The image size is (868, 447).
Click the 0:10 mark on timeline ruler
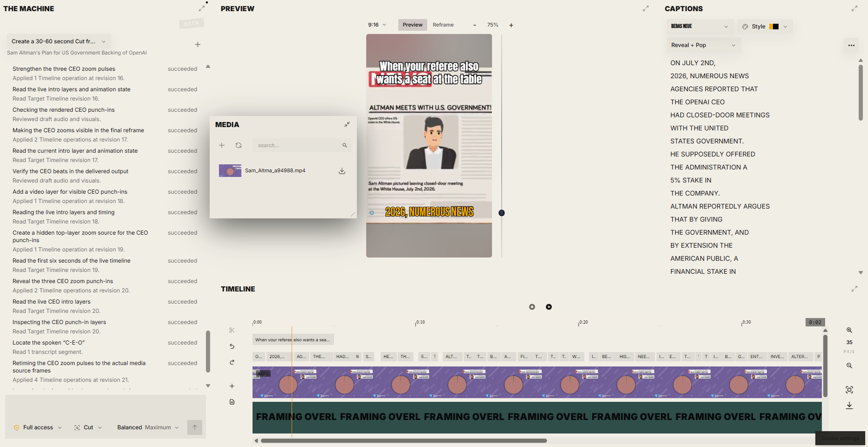tap(420, 322)
